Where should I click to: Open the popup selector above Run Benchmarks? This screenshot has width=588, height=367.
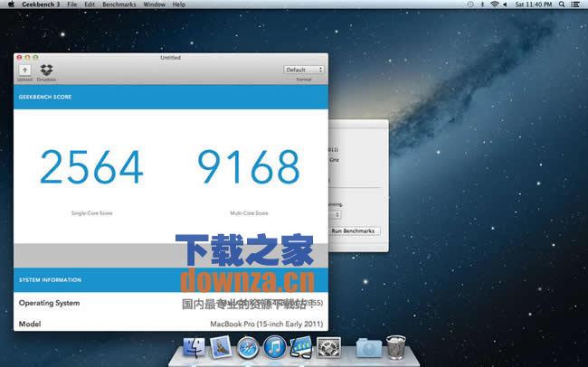click(335, 214)
